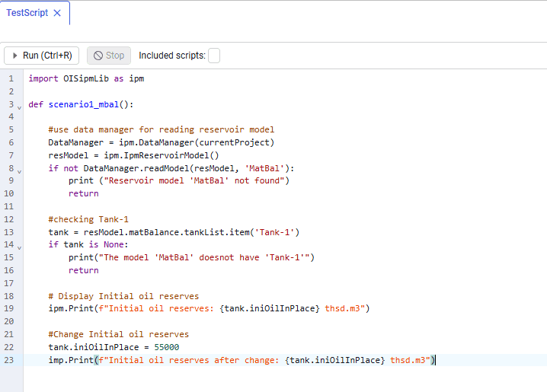The height and width of the screenshot is (392, 547).
Task: Click line number 23 in the gutter
Action: click(8, 360)
